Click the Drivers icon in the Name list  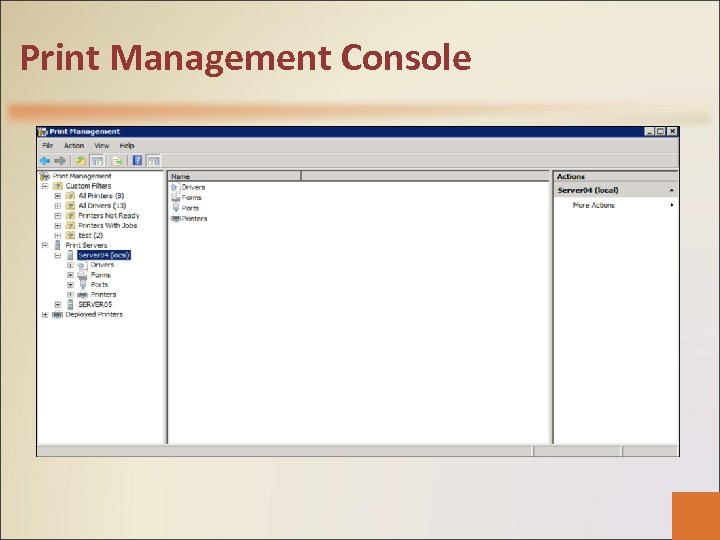(175, 187)
